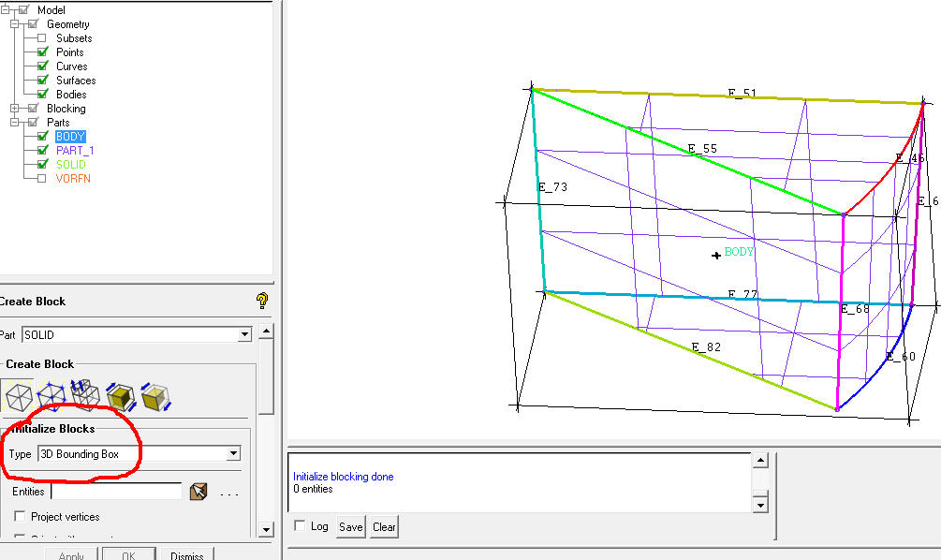Click the E_77 edge label in viewport

[743, 294]
